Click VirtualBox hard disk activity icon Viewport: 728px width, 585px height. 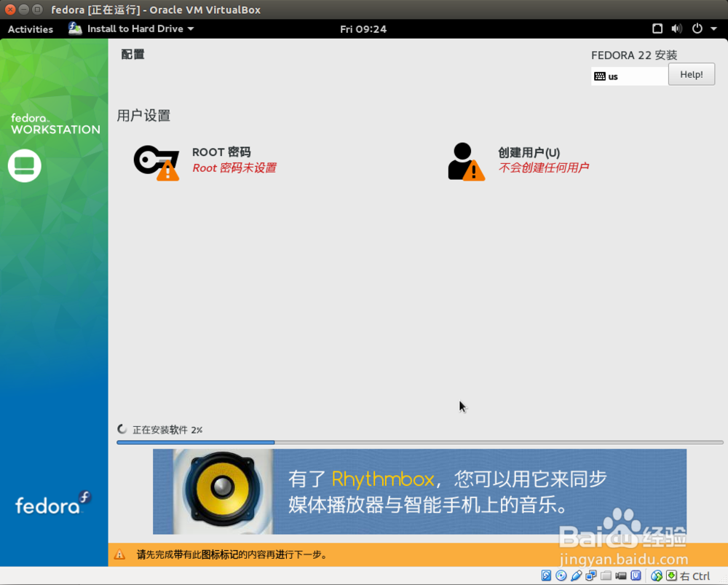(547, 576)
